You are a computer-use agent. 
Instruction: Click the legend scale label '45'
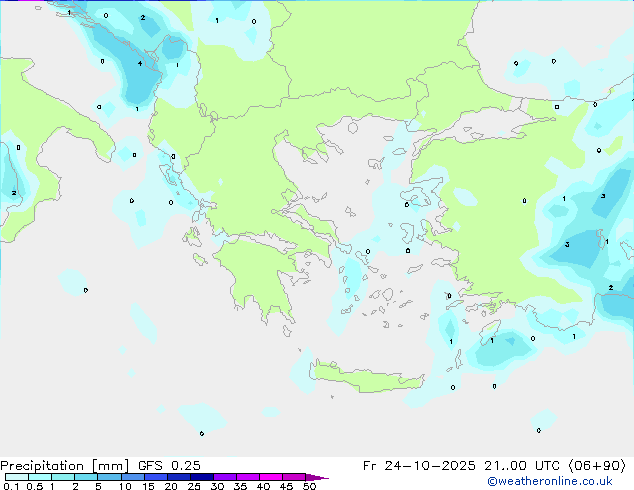tap(286, 486)
